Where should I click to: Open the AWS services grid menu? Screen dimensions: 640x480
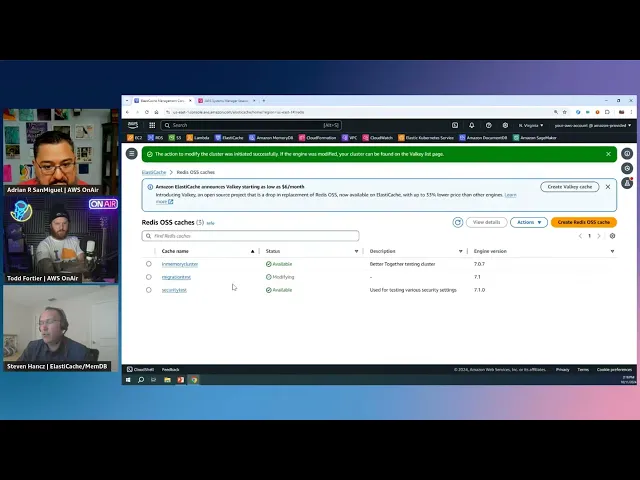click(152, 125)
